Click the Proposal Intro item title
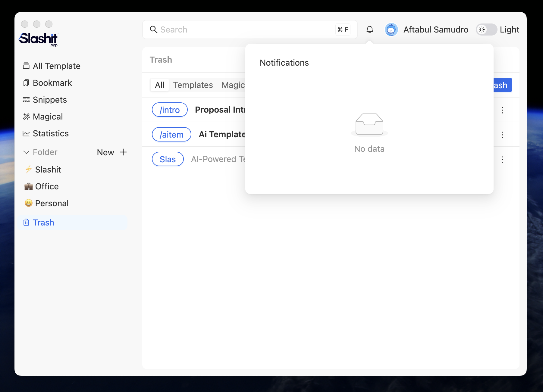 click(220, 110)
